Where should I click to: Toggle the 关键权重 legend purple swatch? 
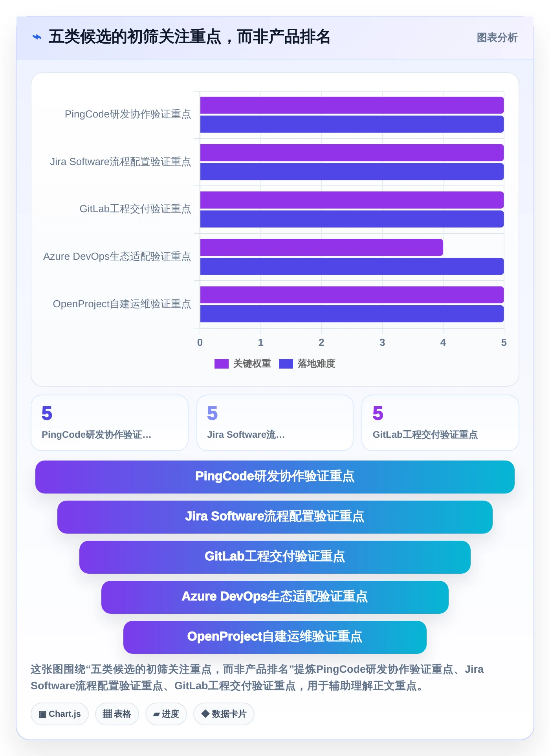point(222,364)
